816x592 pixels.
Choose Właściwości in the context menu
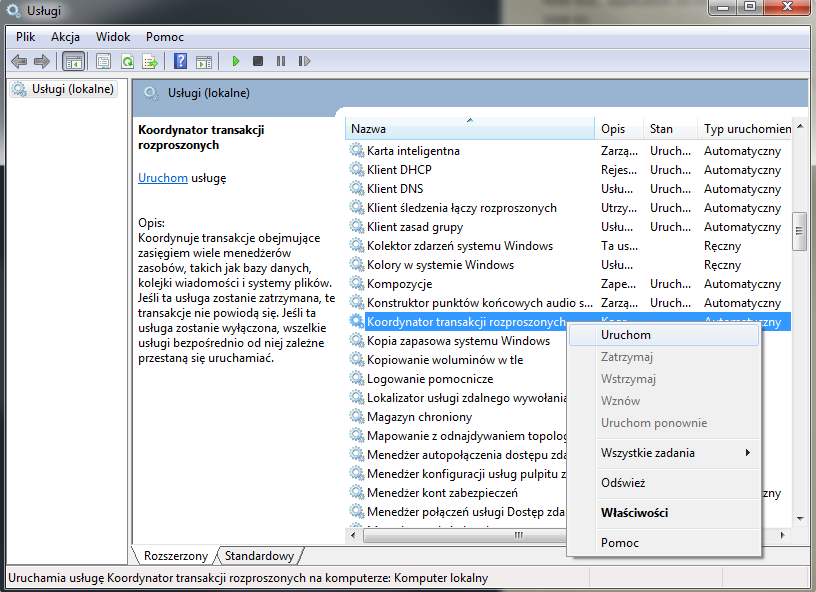(664, 513)
